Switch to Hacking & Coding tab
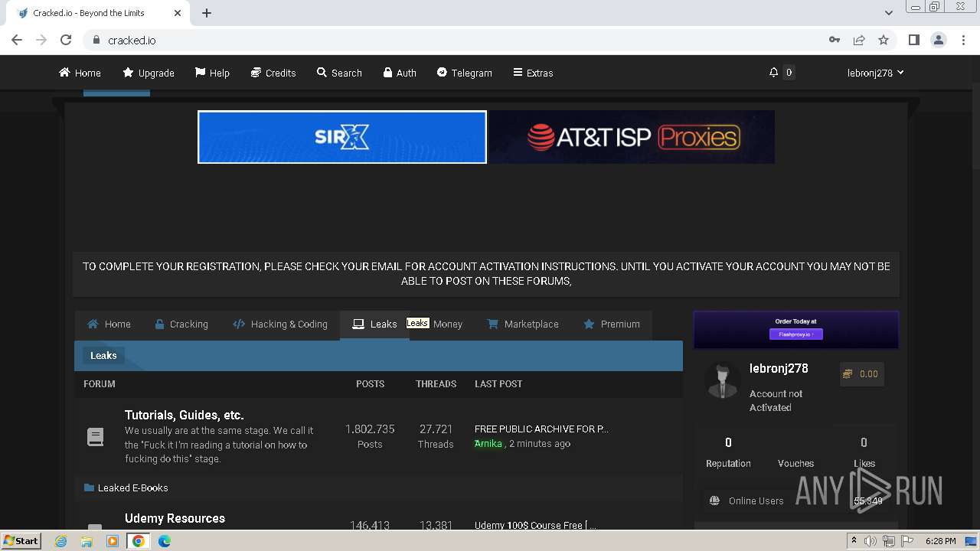The height and width of the screenshot is (551, 980). pyautogui.click(x=280, y=324)
